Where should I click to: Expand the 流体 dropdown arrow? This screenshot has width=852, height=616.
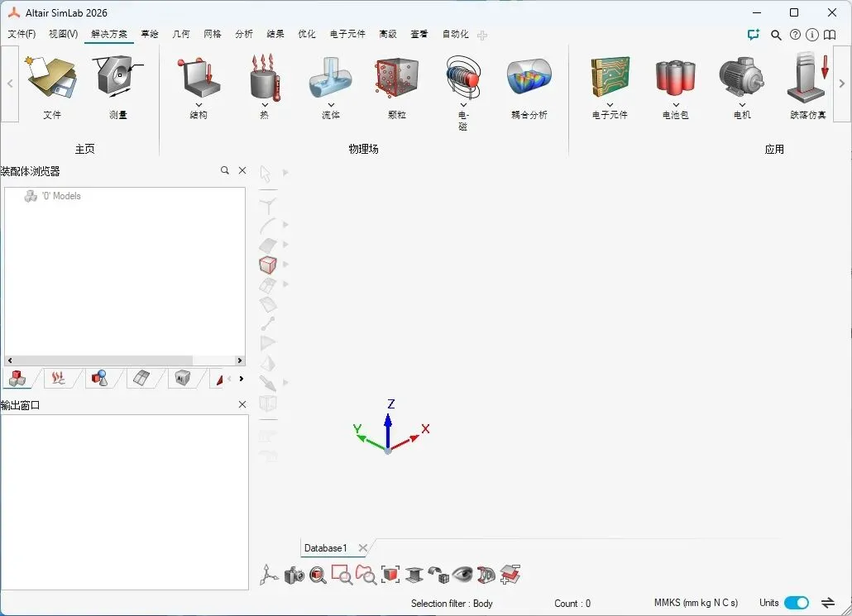331,105
